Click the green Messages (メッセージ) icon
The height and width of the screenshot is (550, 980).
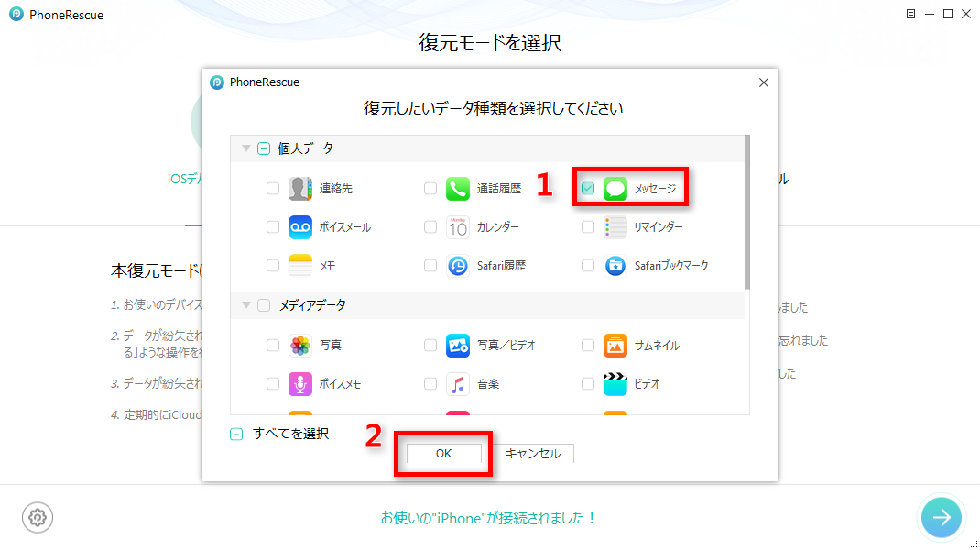click(615, 188)
